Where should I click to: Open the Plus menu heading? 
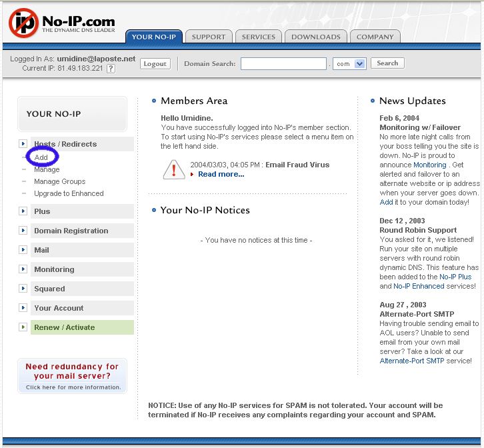(x=82, y=211)
